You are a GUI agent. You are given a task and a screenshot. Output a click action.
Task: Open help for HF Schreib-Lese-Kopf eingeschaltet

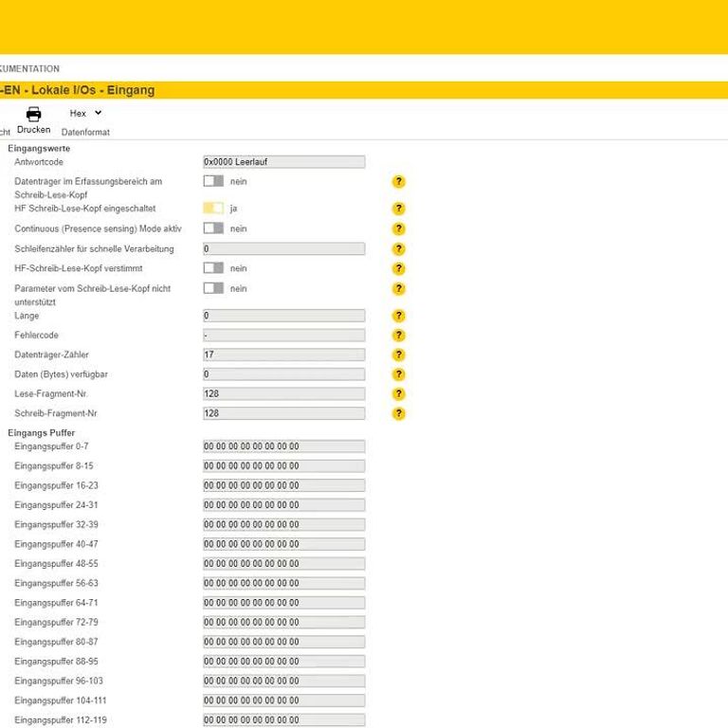coord(398,209)
